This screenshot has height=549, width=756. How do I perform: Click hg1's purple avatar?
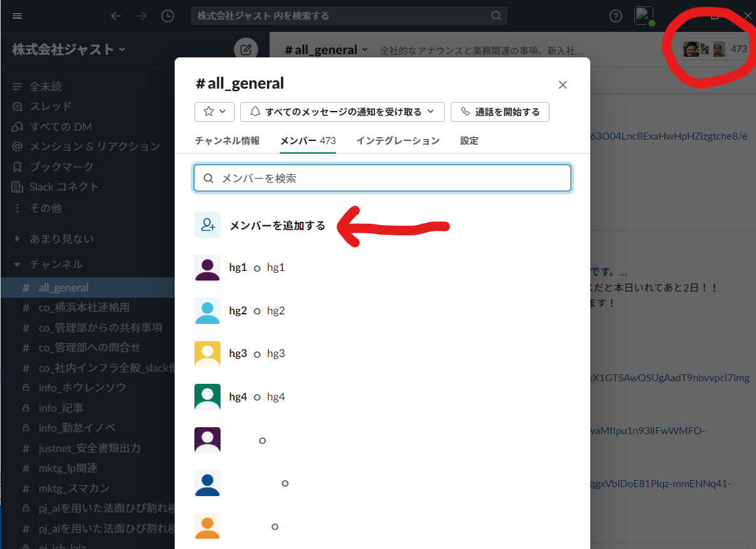tap(207, 268)
